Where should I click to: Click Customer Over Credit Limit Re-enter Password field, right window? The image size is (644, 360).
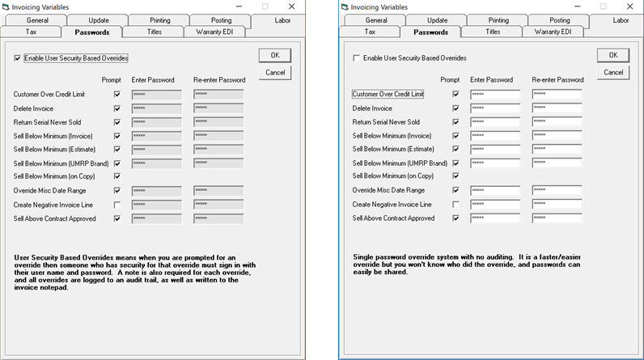click(x=557, y=95)
